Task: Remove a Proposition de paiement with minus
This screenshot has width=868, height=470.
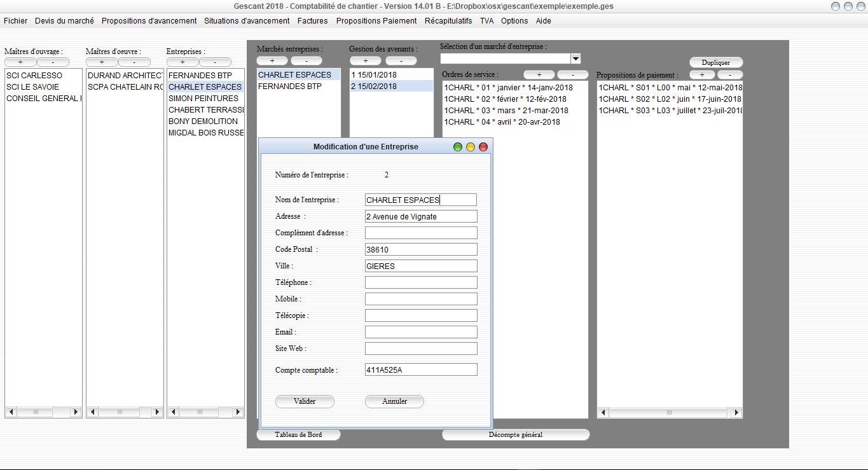Action: tap(730, 74)
